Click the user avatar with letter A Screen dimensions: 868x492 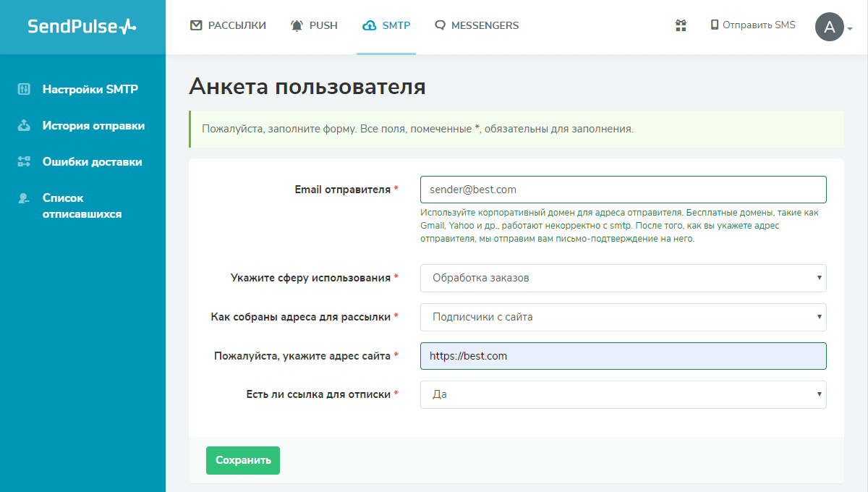[x=829, y=27]
